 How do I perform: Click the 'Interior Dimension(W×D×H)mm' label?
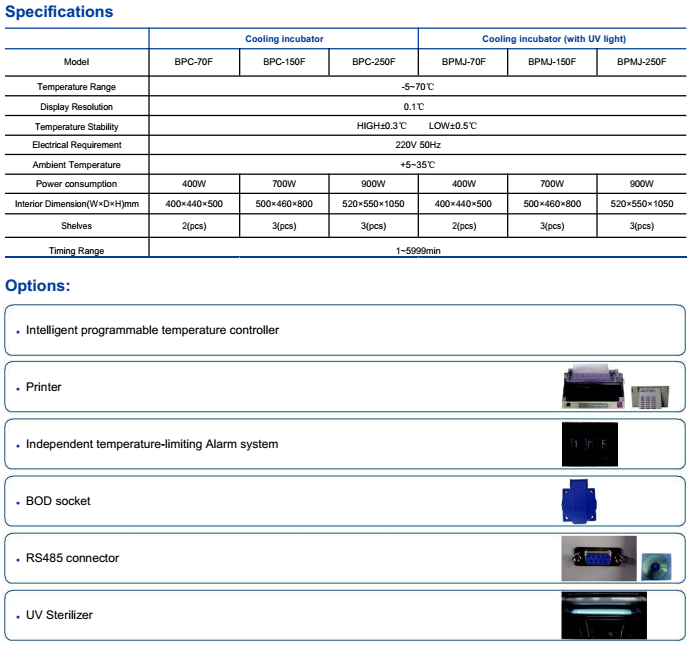(x=77, y=204)
